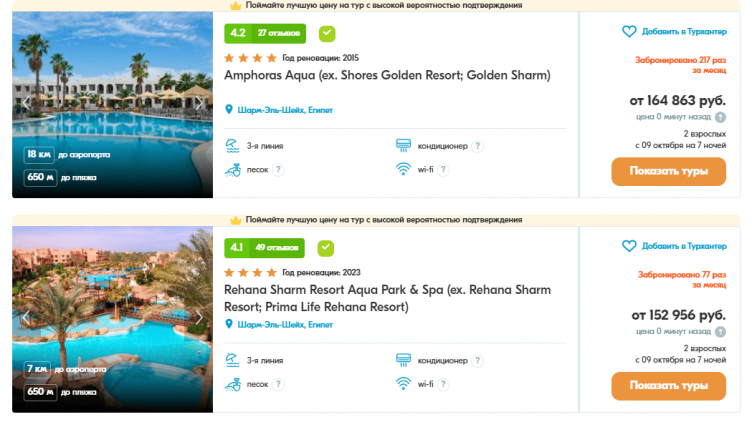Click heart icon for Rehana Sharm Resort
Screen dimensions: 752x427
[x=629, y=246]
